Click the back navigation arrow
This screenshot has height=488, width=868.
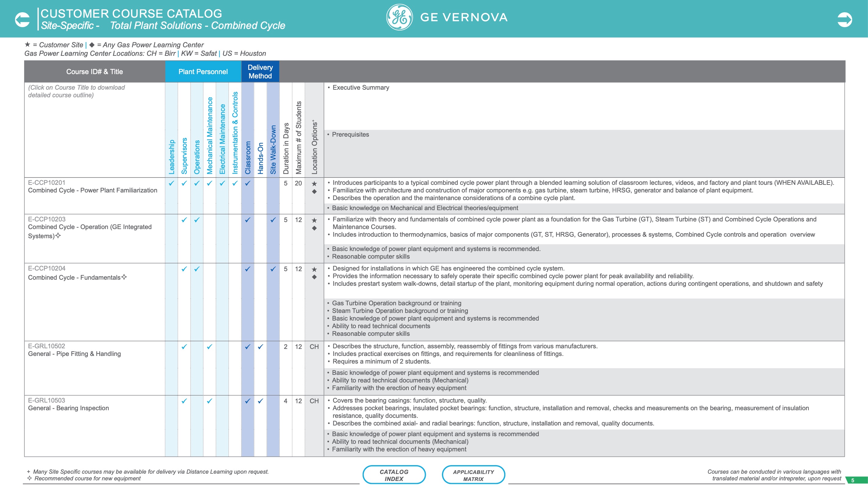pos(22,19)
